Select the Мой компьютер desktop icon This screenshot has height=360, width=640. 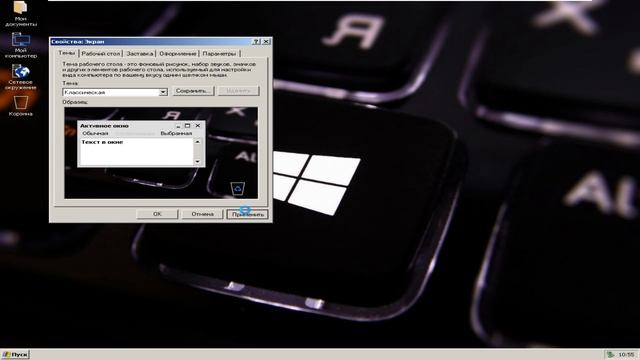[20, 45]
